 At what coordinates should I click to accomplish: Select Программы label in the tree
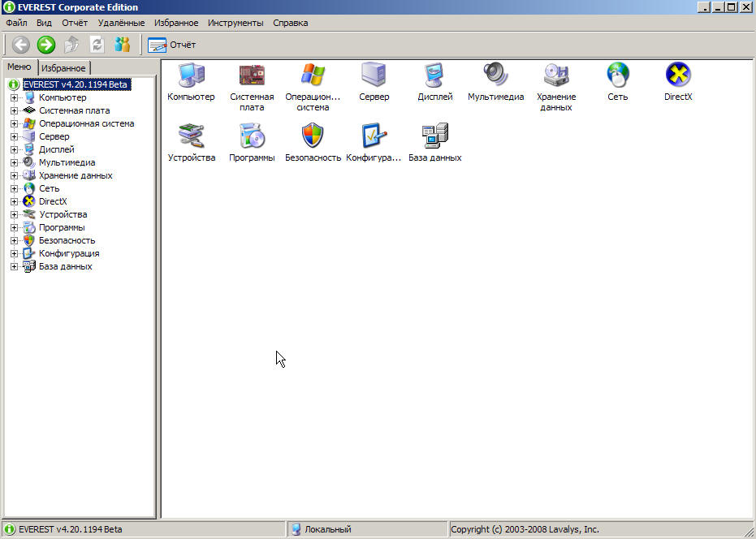click(62, 227)
